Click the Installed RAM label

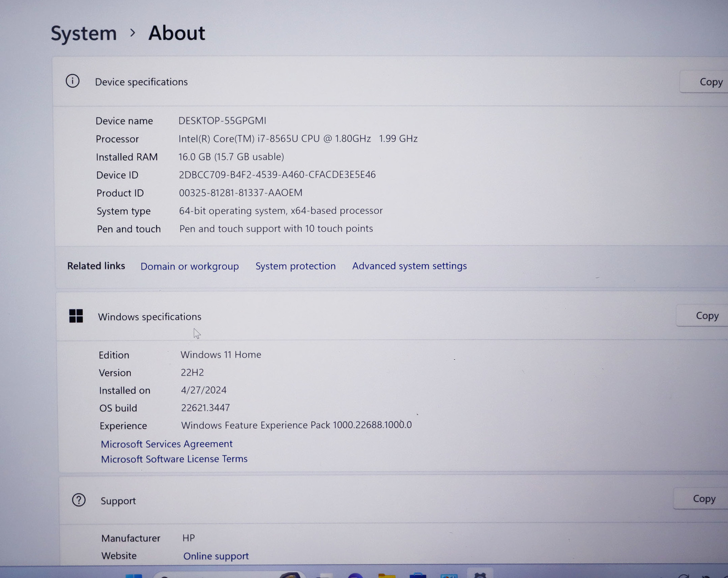coord(126,157)
